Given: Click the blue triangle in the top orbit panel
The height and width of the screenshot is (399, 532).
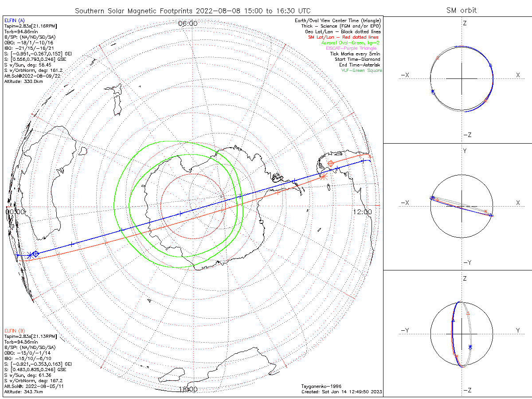Looking at the screenshot, I should tap(490, 66).
